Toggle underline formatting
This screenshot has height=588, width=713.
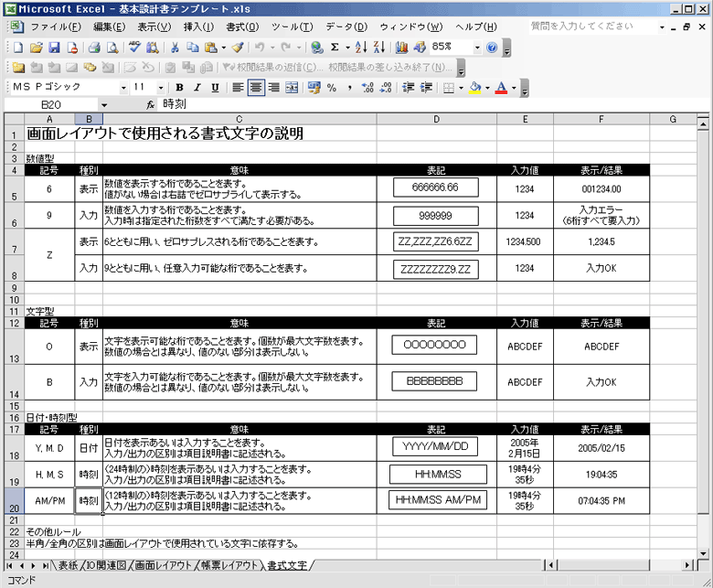tap(215, 87)
